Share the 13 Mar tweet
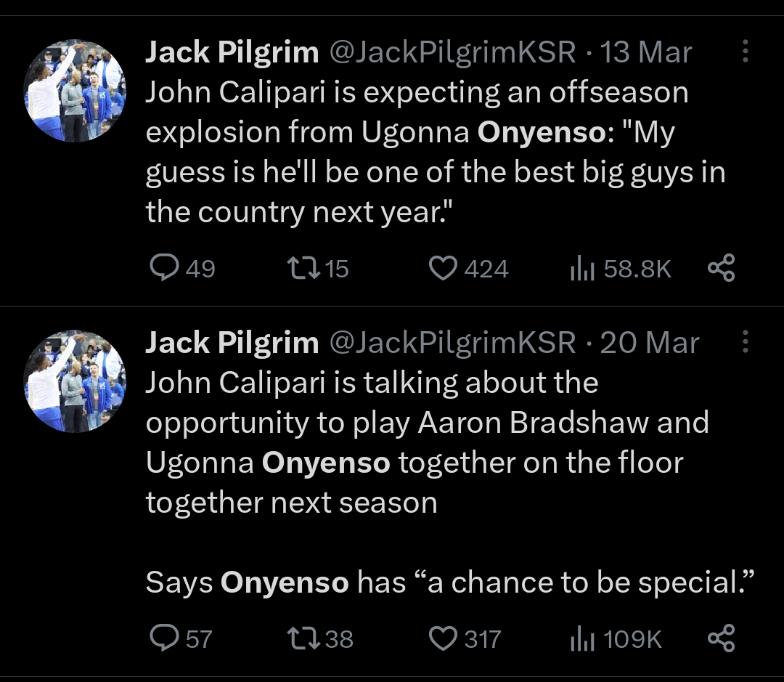The height and width of the screenshot is (682, 784). pyautogui.click(x=721, y=269)
